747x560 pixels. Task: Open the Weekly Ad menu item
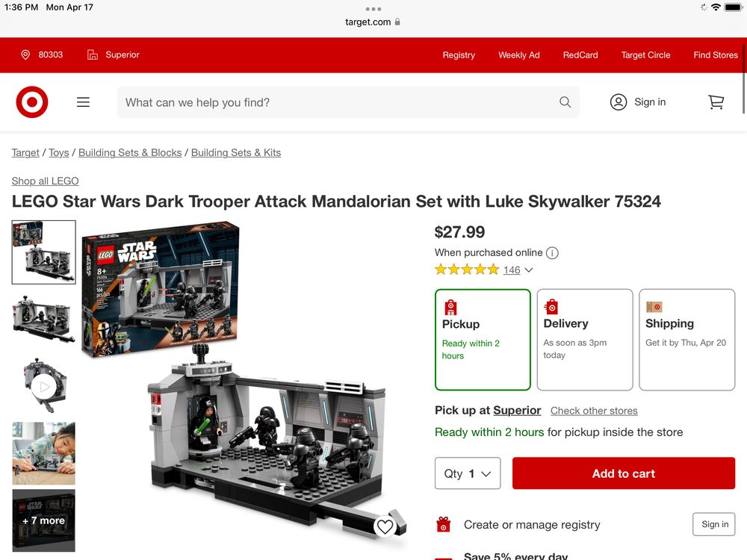point(519,55)
